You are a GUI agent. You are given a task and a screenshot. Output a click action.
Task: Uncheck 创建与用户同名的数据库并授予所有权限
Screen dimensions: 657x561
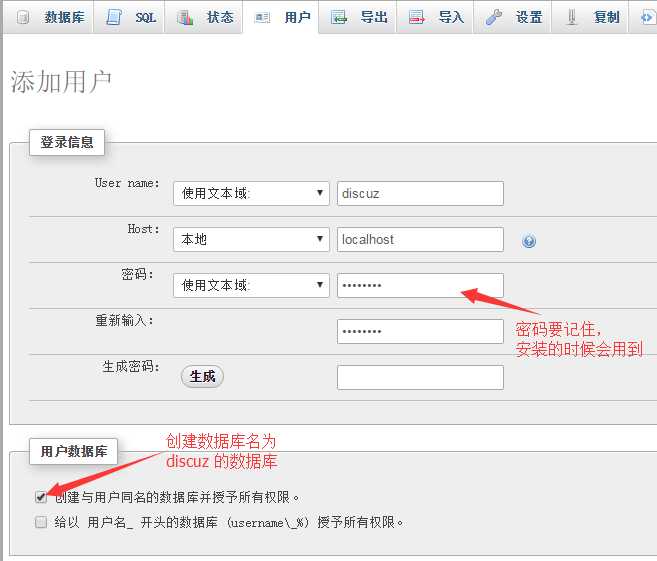(41, 497)
